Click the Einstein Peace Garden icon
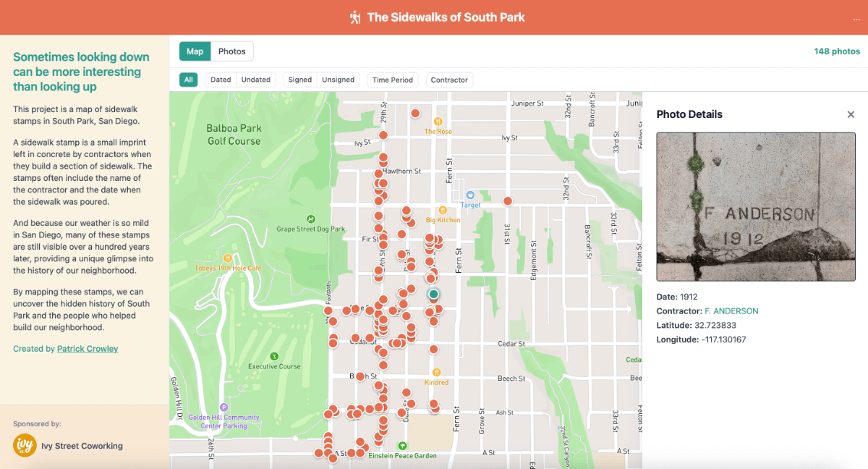The width and height of the screenshot is (868, 469). pyautogui.click(x=403, y=446)
